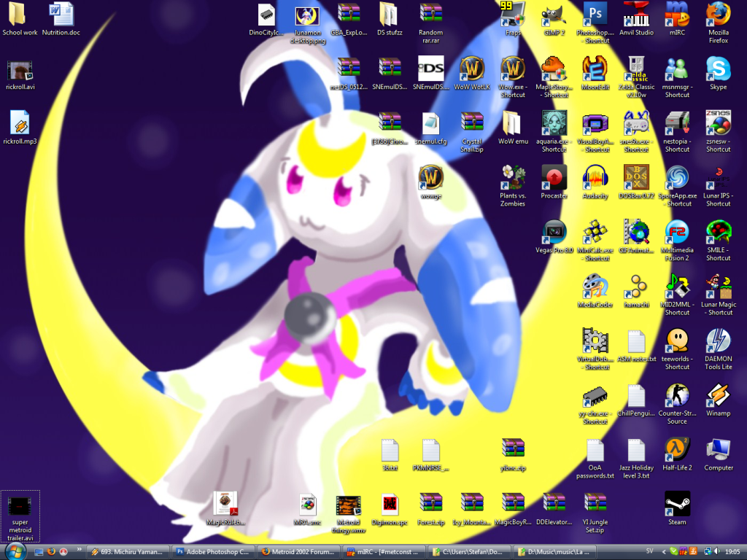Select the Vegas Pro 8.0 icon

click(x=554, y=233)
